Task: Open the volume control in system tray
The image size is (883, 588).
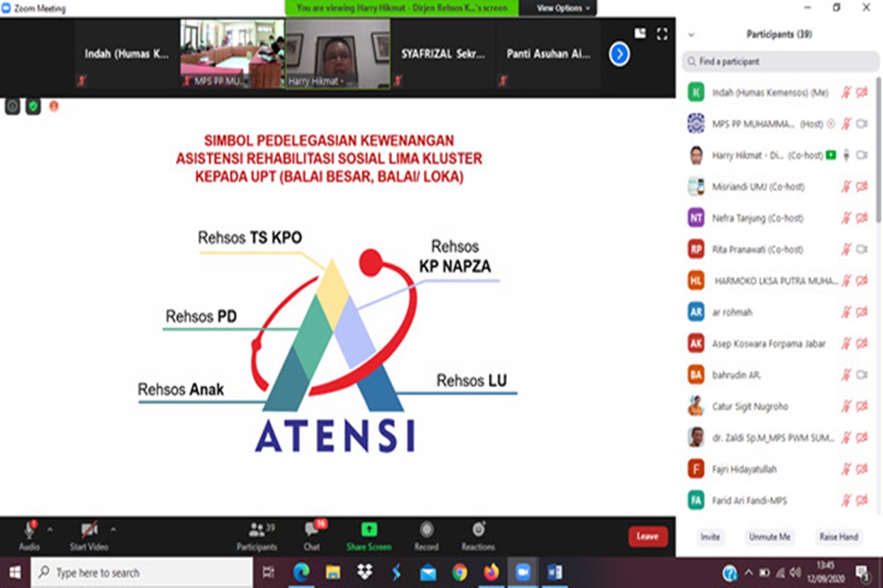Action: click(x=795, y=573)
